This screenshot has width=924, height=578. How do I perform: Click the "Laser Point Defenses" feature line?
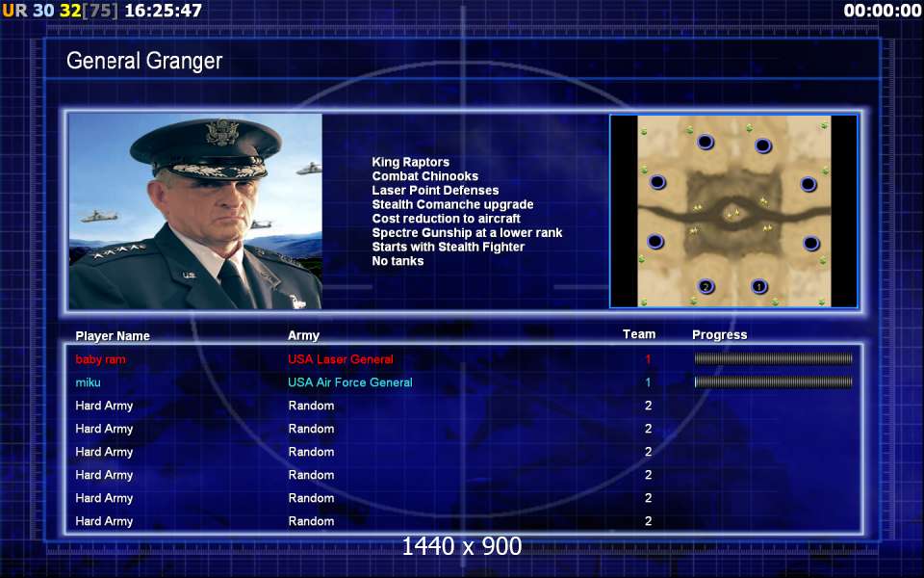[x=435, y=191]
